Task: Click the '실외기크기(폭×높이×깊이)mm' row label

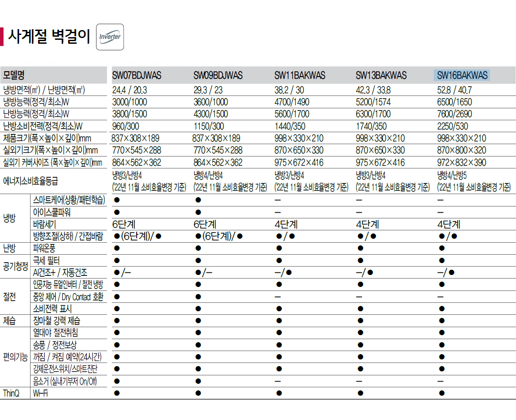Action: pos(50,150)
